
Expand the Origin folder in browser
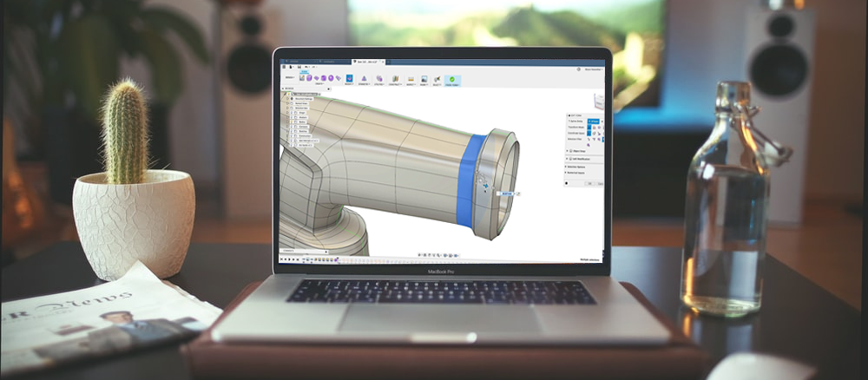(288, 113)
